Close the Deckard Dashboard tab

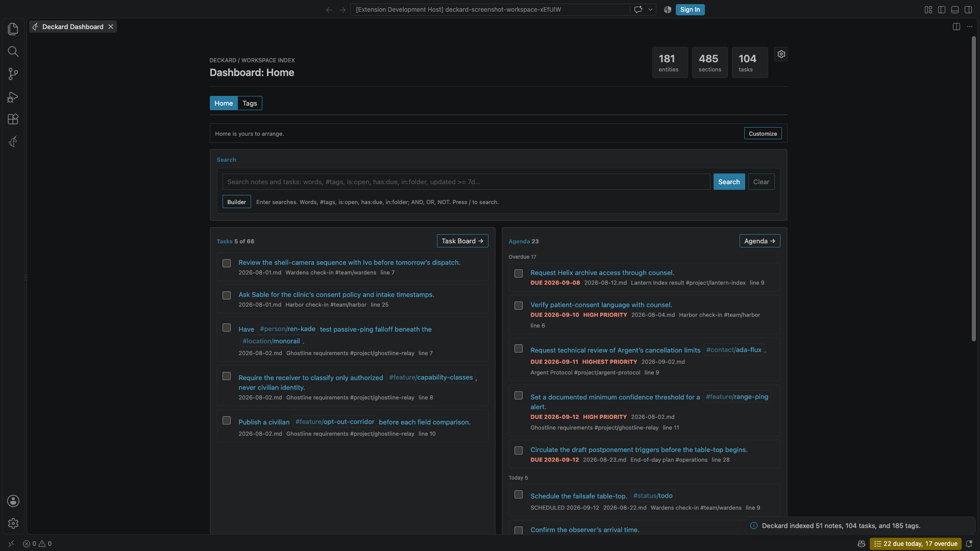pos(110,27)
